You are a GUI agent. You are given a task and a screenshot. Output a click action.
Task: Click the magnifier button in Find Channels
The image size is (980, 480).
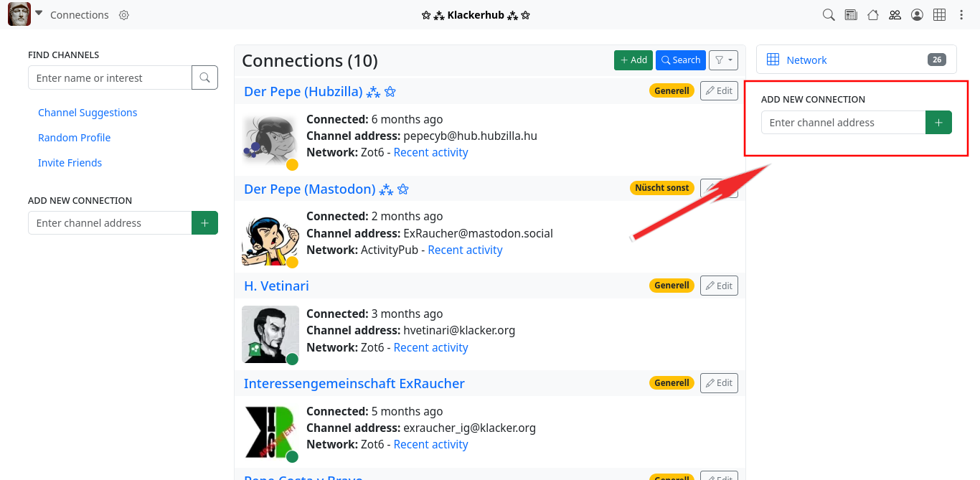pos(204,77)
